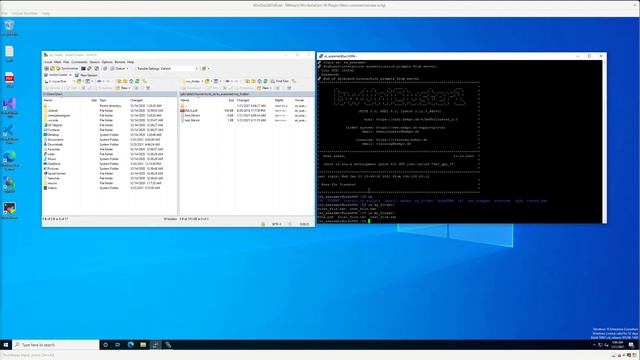640x360 pixels.
Task: Open the Microsoft Edge desktop shortcut
Action: (x=9, y=160)
